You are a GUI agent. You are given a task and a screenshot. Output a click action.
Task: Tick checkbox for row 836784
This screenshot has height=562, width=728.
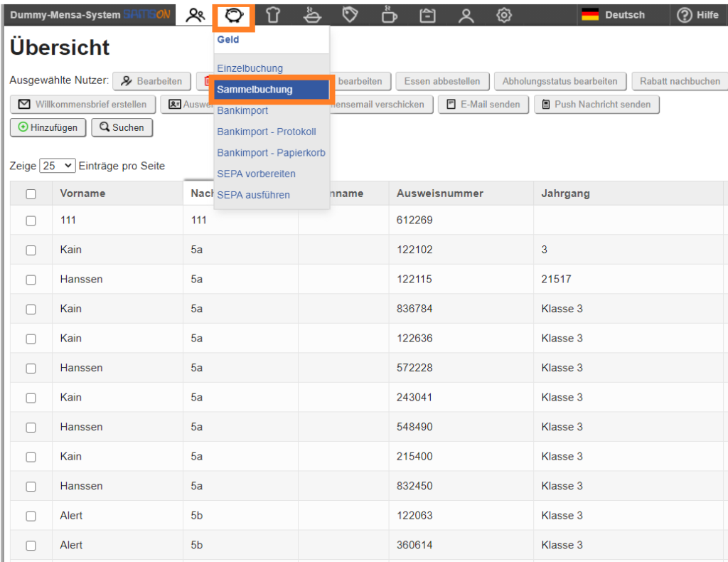[31, 309]
